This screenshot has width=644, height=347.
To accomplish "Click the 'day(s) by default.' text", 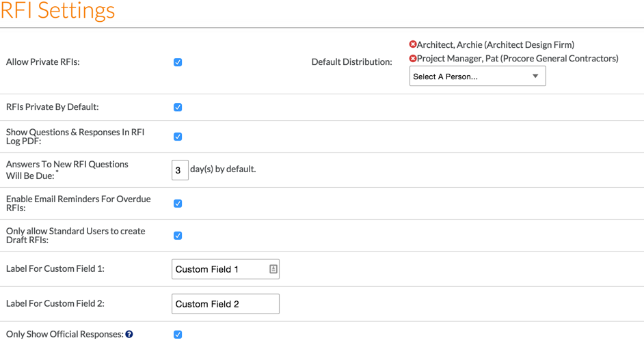I will click(x=223, y=169).
